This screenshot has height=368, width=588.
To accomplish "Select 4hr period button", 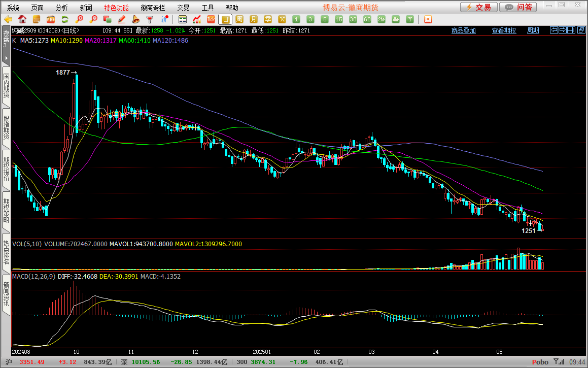I will click(396, 19).
